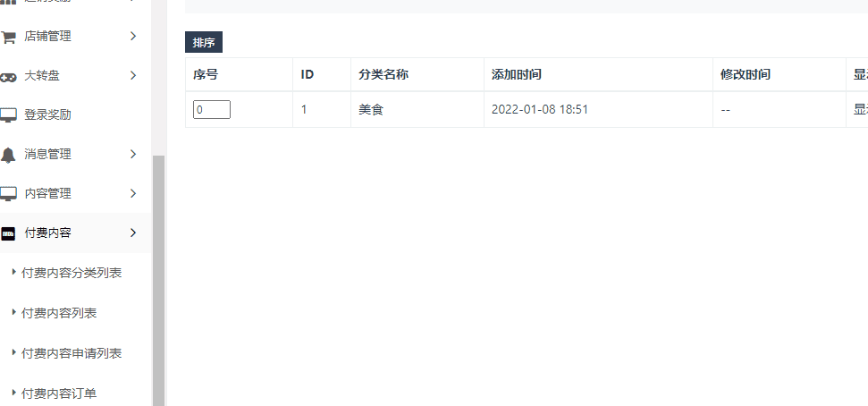Click the sidebar vertical scrollbar thumb

tap(158, 280)
